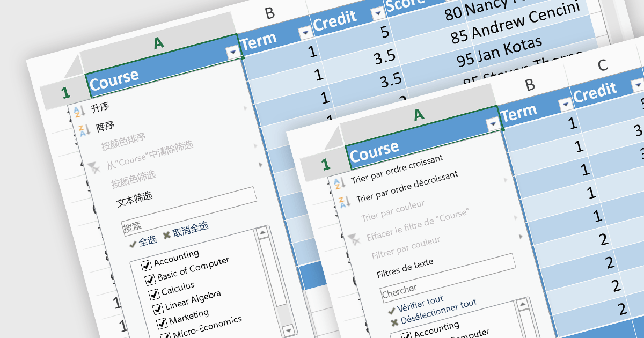Viewport: 644px width, 338px height.
Task: Select column B header in French sheet
Action: tap(530, 85)
